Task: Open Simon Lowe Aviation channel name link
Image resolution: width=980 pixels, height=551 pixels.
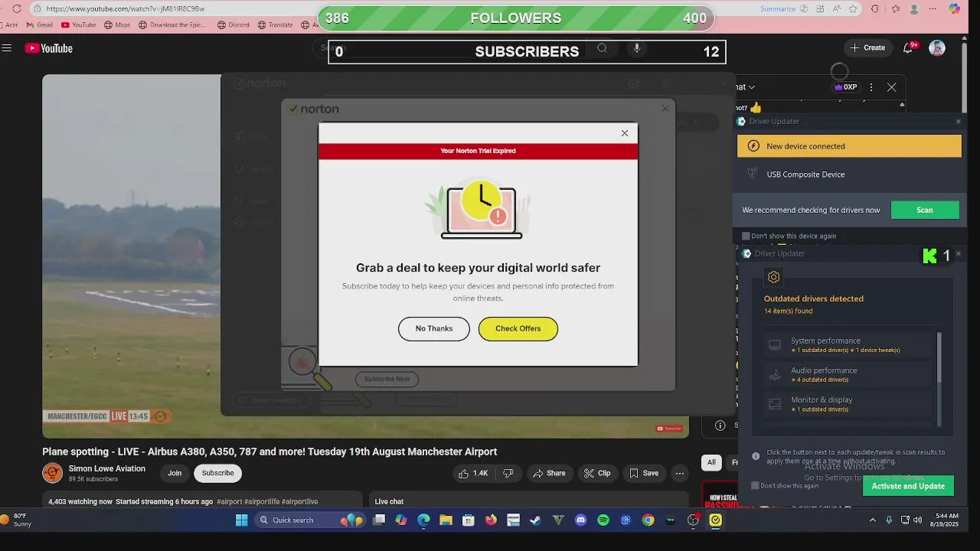Action: pyautogui.click(x=106, y=468)
